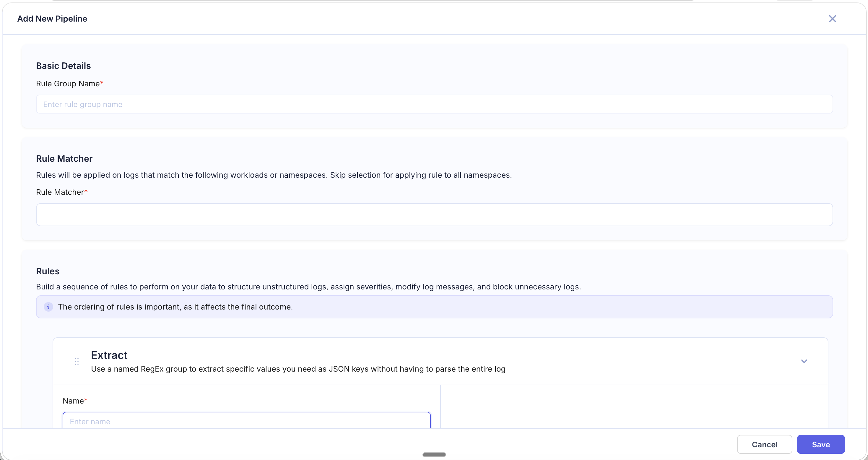This screenshot has width=868, height=460.
Task: Click the Rule Matcher section heading
Action: point(64,158)
